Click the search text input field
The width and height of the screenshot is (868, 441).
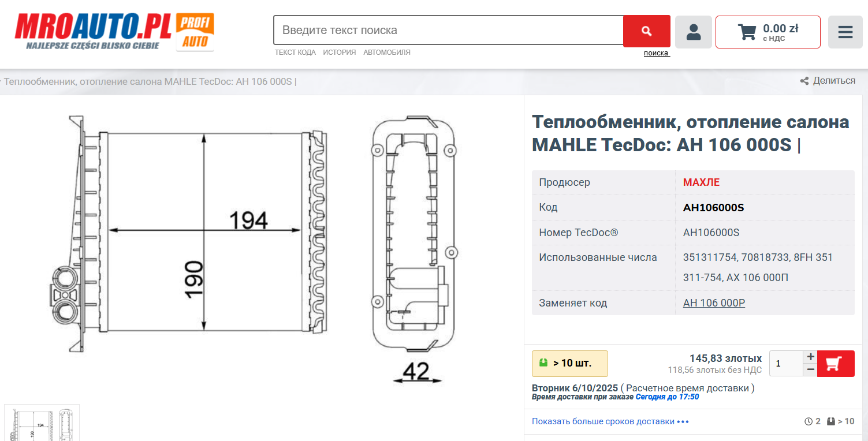[x=448, y=31]
